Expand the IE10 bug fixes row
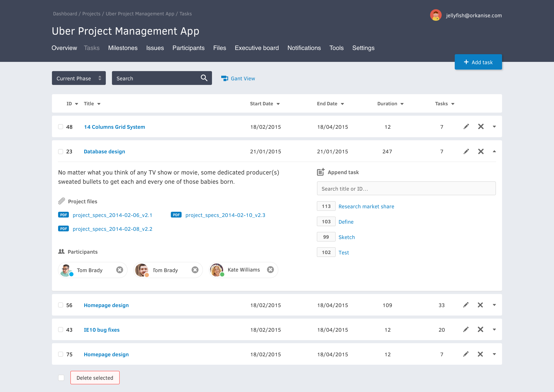Image resolution: width=554 pixels, height=392 pixels. tap(494, 330)
